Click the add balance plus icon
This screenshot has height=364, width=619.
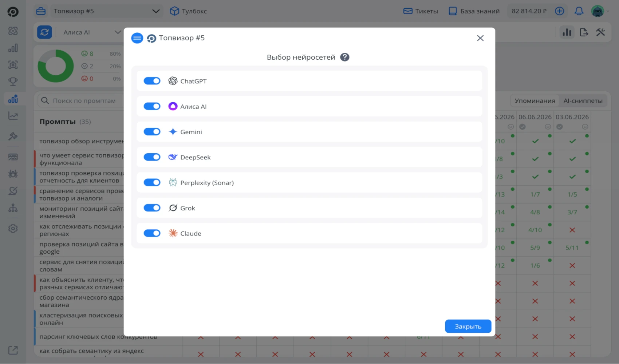560,11
